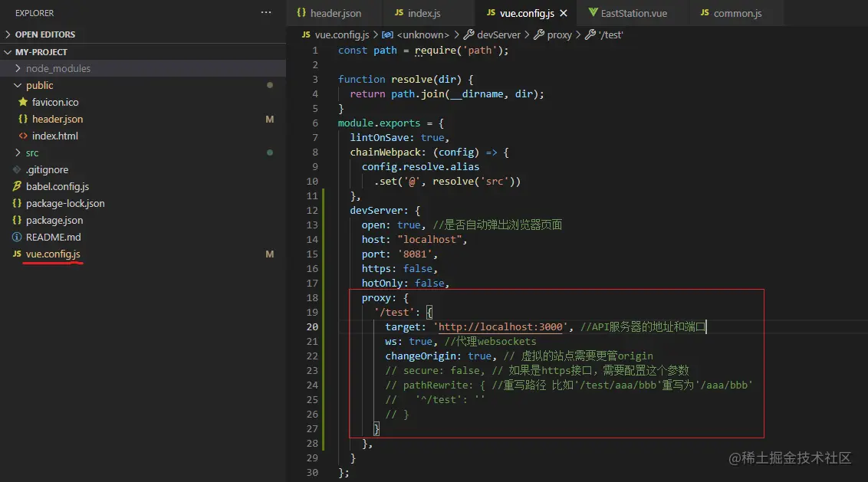
Task: Click the changeOrigin property in code
Action: pyautogui.click(x=420, y=356)
